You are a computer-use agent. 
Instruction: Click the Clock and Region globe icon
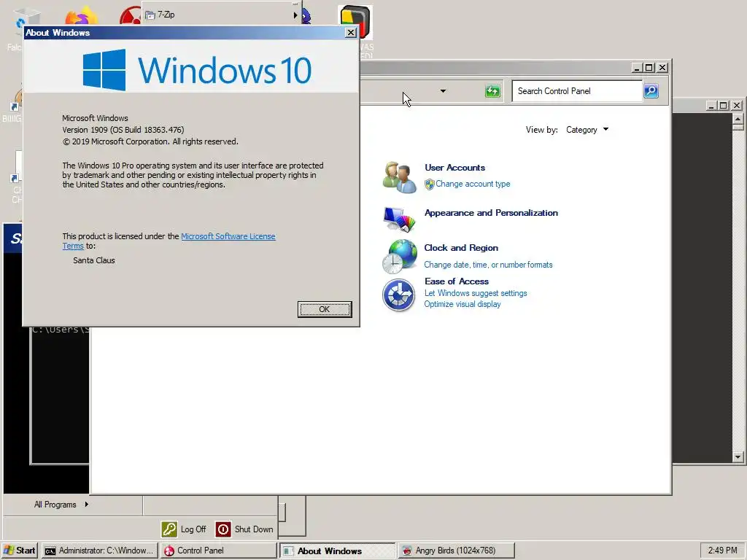pos(399,257)
